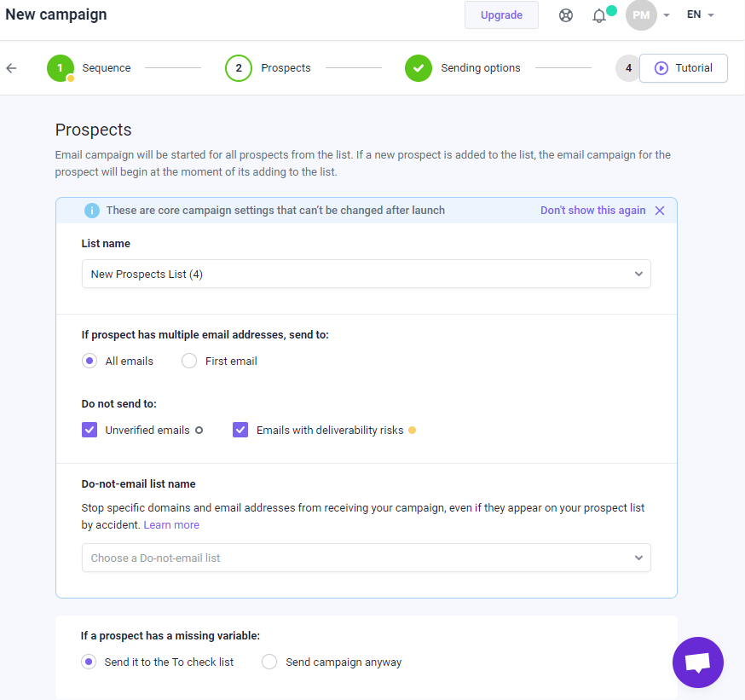Click the blue info icon in banner
Screen dimensions: 745x700
tap(92, 210)
